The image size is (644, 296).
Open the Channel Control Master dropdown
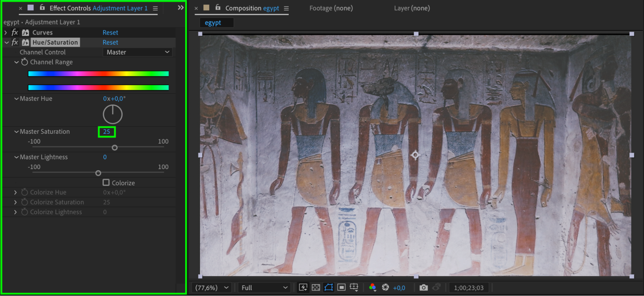point(138,52)
